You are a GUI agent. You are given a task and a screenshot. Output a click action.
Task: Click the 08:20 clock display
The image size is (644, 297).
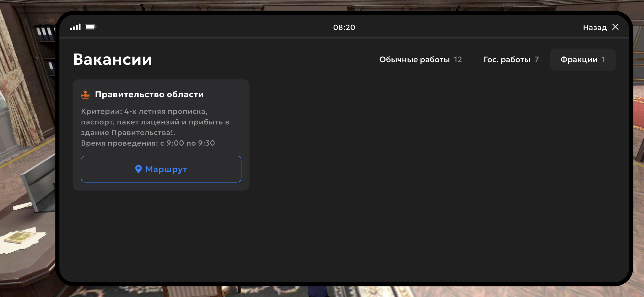point(344,27)
